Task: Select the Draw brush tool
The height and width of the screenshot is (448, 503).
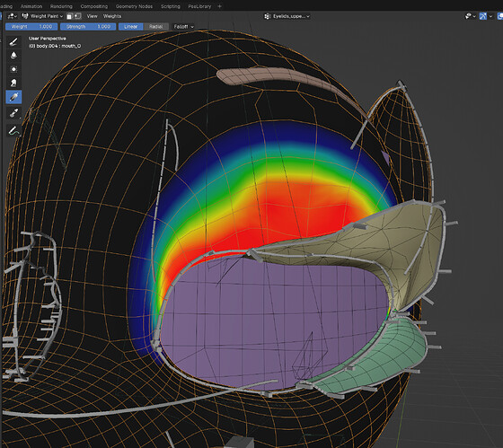Action: [x=13, y=41]
